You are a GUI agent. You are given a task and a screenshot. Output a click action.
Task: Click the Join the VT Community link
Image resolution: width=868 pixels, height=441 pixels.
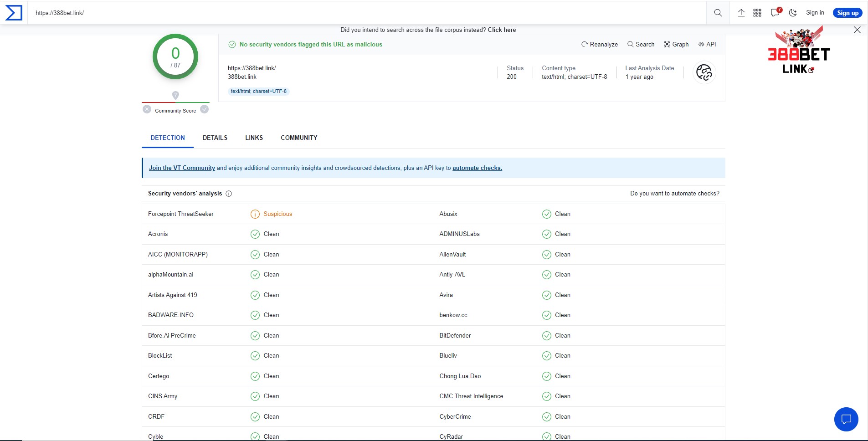pos(182,168)
